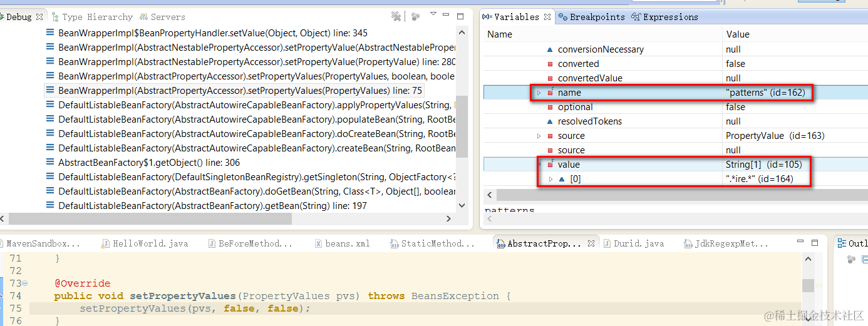This screenshot has height=326, width=868.
Task: Collapse the value String[1] variable node
Action: click(x=539, y=165)
